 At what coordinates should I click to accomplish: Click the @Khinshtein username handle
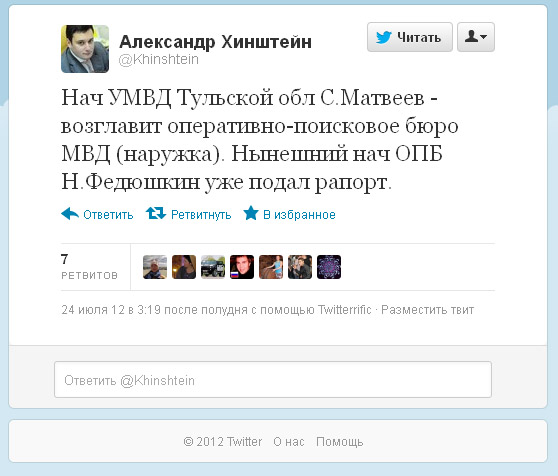159,59
